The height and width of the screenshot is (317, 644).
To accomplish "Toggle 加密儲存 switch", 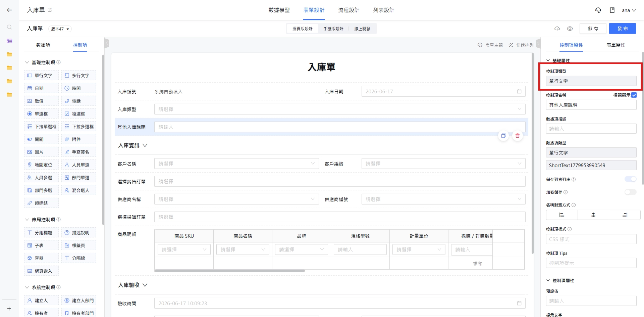I will click(630, 192).
